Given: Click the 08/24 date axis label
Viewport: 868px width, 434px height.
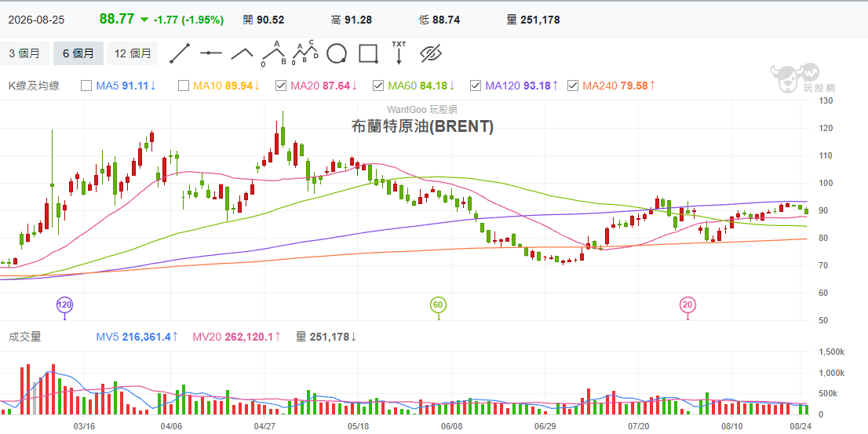Looking at the screenshot, I should (x=801, y=426).
